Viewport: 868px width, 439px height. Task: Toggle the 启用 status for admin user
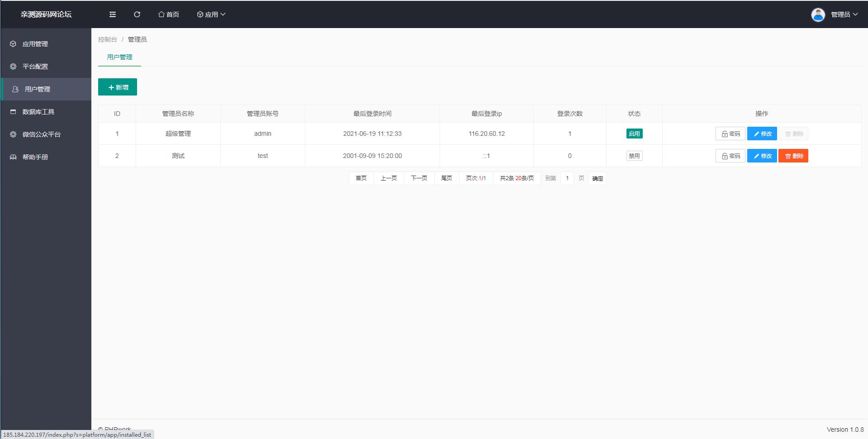pos(634,133)
